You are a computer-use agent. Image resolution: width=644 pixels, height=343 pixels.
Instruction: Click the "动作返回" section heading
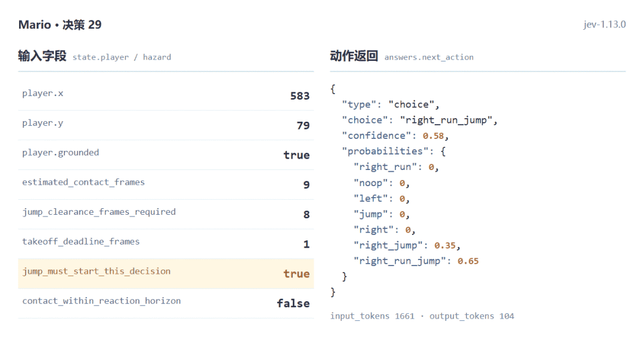pyautogui.click(x=354, y=56)
